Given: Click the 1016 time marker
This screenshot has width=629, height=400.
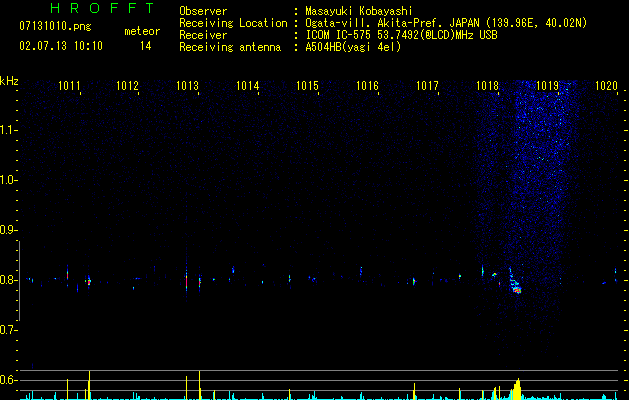Looking at the screenshot, I should (x=367, y=86).
